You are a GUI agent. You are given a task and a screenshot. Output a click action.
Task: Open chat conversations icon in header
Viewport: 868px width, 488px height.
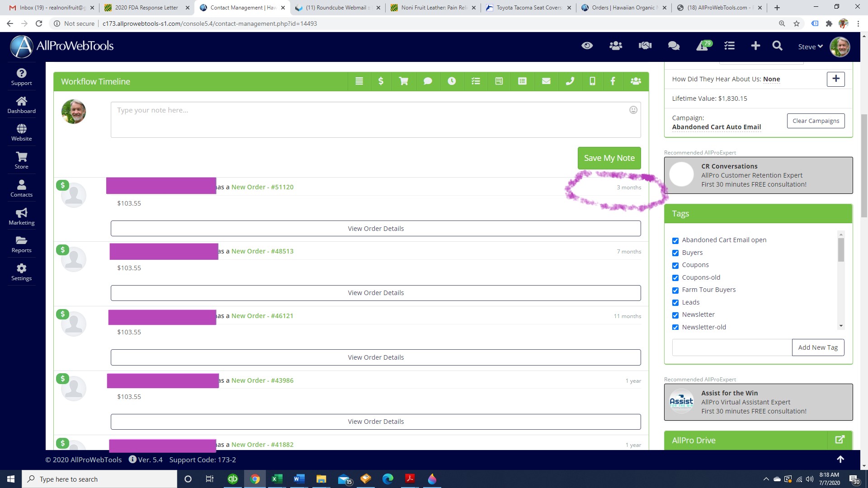[674, 46]
